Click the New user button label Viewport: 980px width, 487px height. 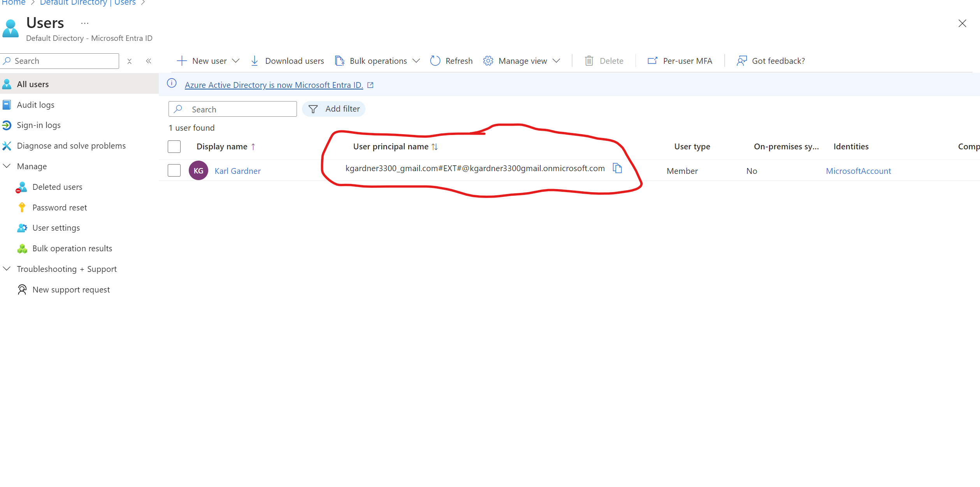pyautogui.click(x=209, y=61)
